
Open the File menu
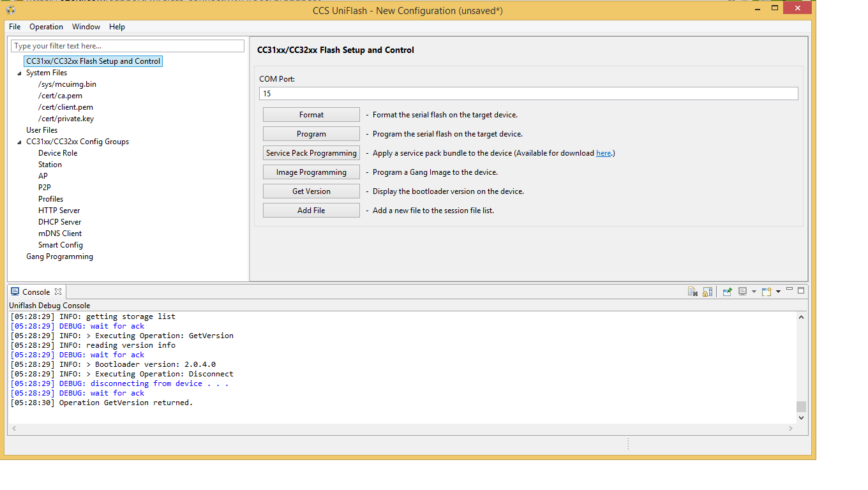15,27
